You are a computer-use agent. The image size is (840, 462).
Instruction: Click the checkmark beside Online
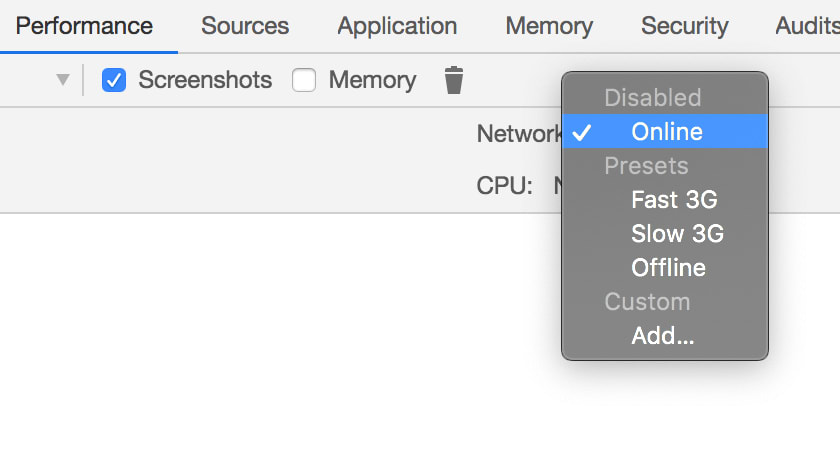pos(582,132)
